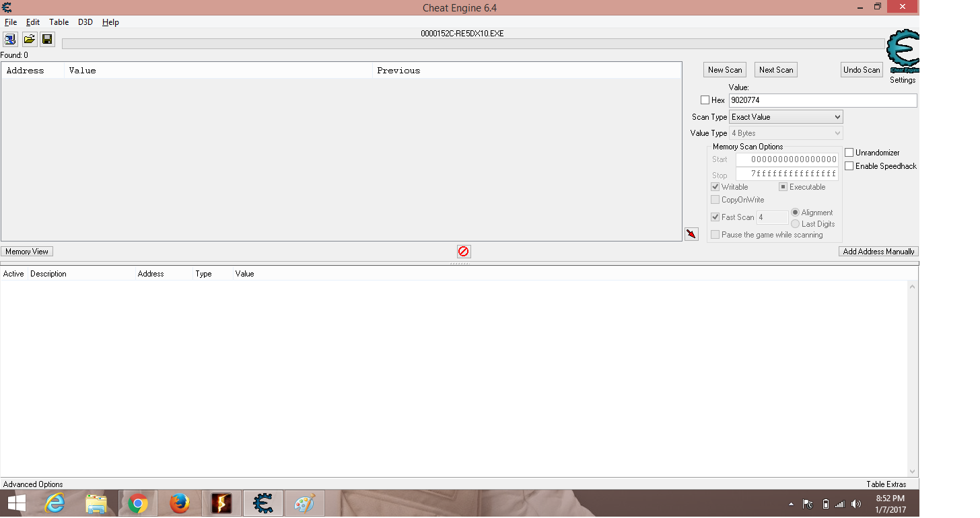Open File Explorer from taskbar
The image size is (980, 518).
point(96,503)
